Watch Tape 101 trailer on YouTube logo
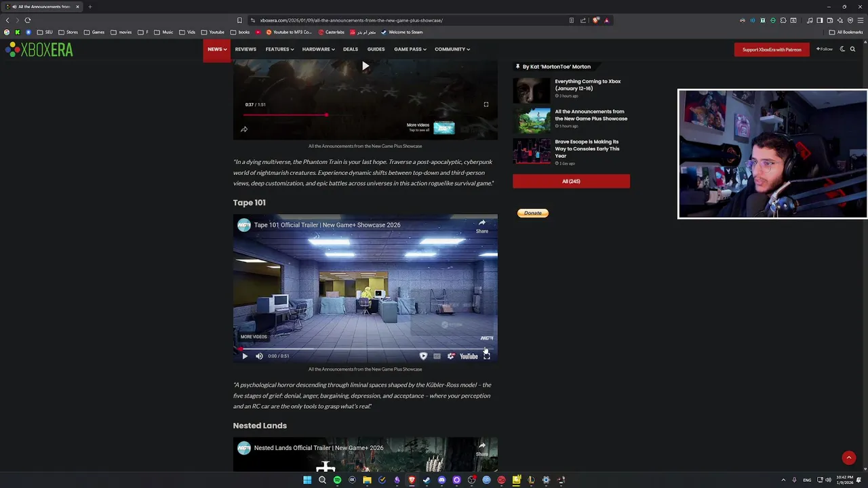868x488 pixels. point(469,356)
